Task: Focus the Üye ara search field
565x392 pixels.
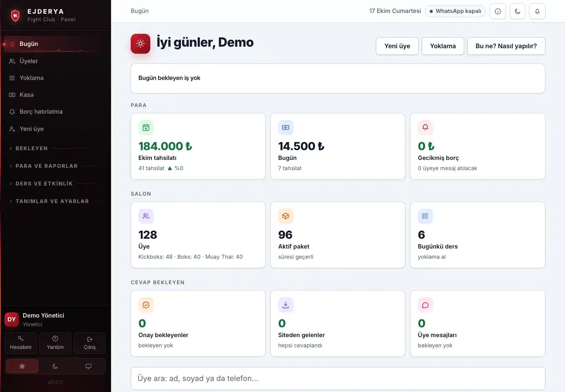Action: click(x=338, y=379)
